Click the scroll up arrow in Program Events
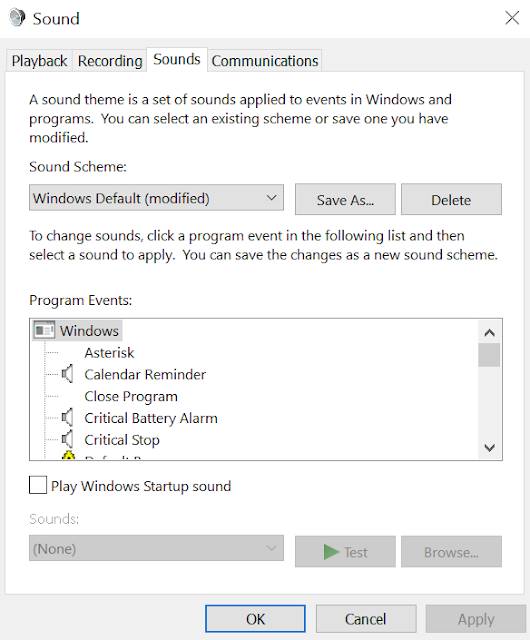The width and height of the screenshot is (530, 640). coord(490,333)
